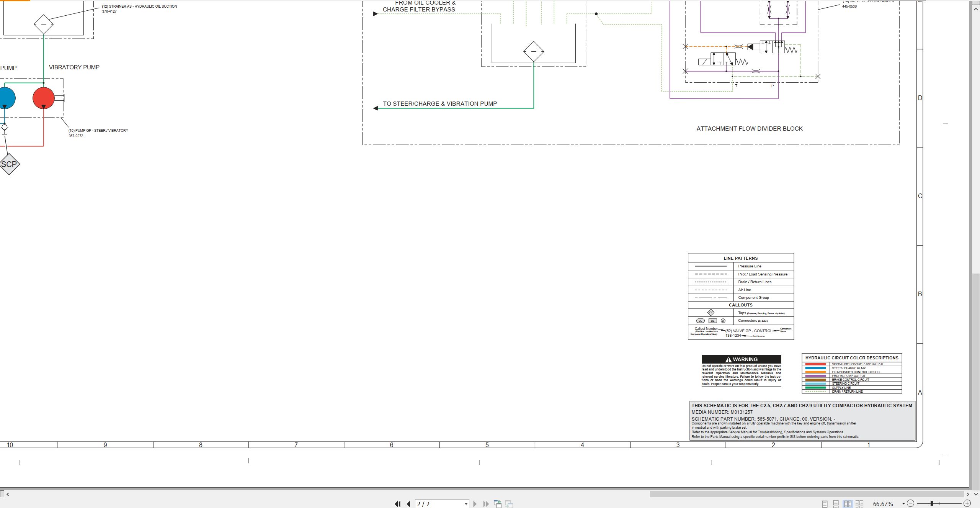Click the horizontal scrollbar left arrow
Image resolution: width=980 pixels, height=508 pixels.
[8, 494]
